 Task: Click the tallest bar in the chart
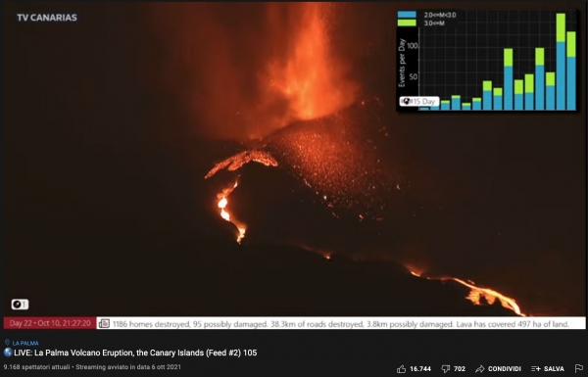coord(561,62)
